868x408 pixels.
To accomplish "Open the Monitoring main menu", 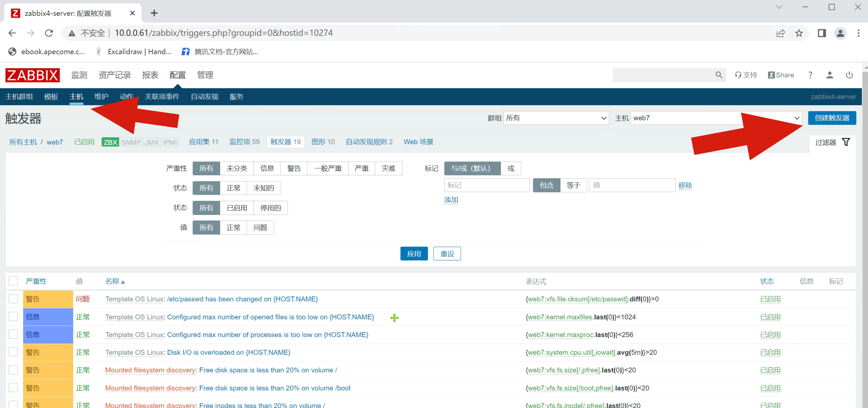I will (x=79, y=75).
